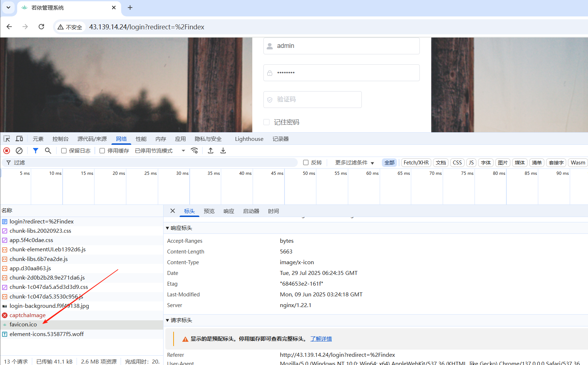The image size is (588, 365).
Task: Enable the 保留日志 checkbox
Action: coord(64,151)
